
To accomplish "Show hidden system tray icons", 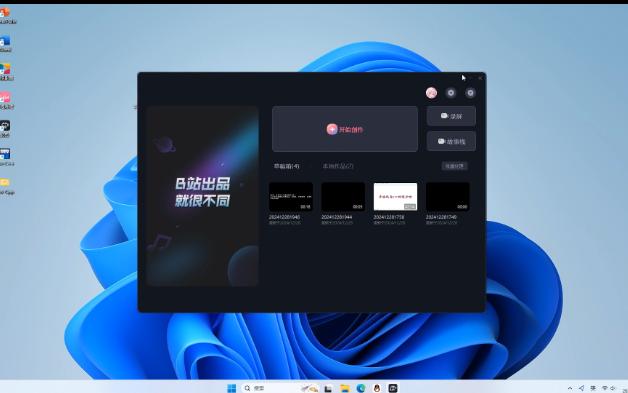I will pyautogui.click(x=570, y=388).
